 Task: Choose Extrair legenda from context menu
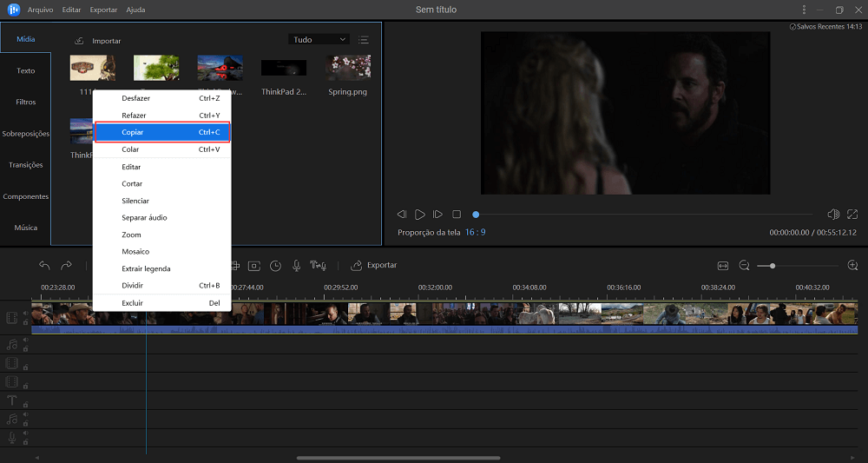pyautogui.click(x=162, y=268)
